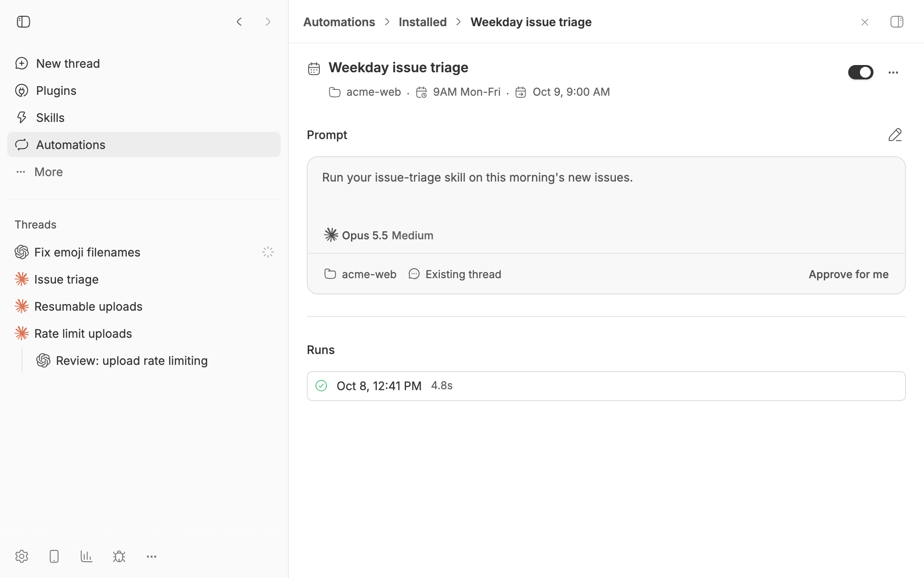Click the mobile device icon
This screenshot has width=924, height=578.
coord(54,556)
